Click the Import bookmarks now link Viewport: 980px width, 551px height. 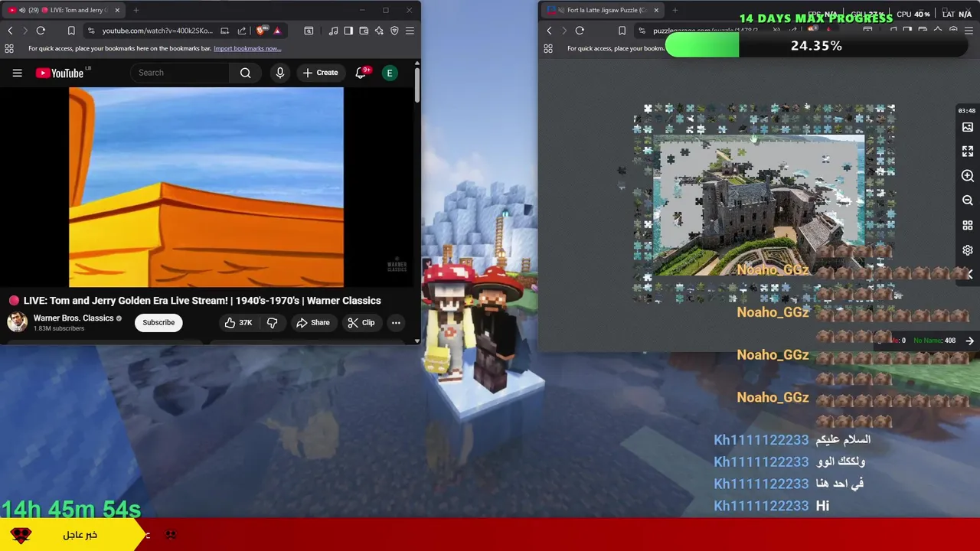pos(247,48)
